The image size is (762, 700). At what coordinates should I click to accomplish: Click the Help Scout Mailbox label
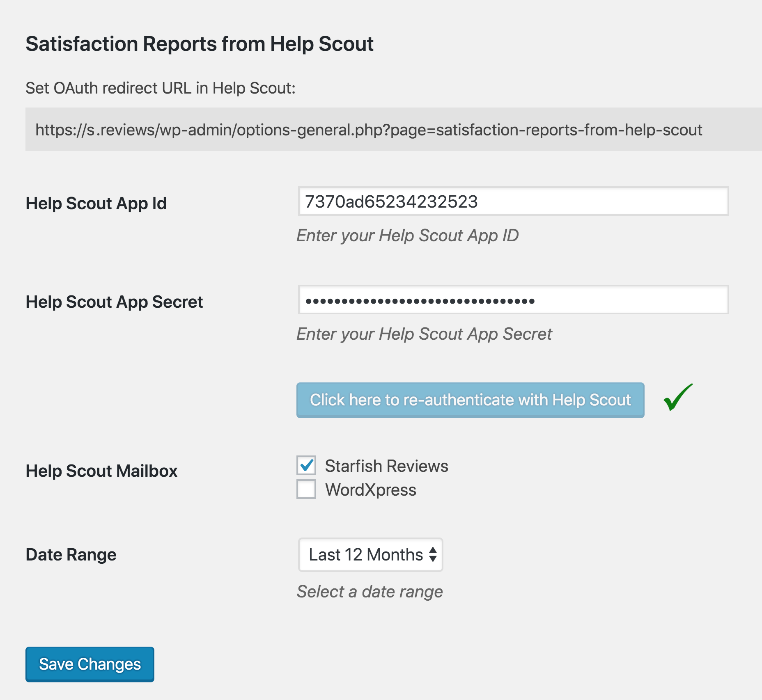[x=101, y=471]
